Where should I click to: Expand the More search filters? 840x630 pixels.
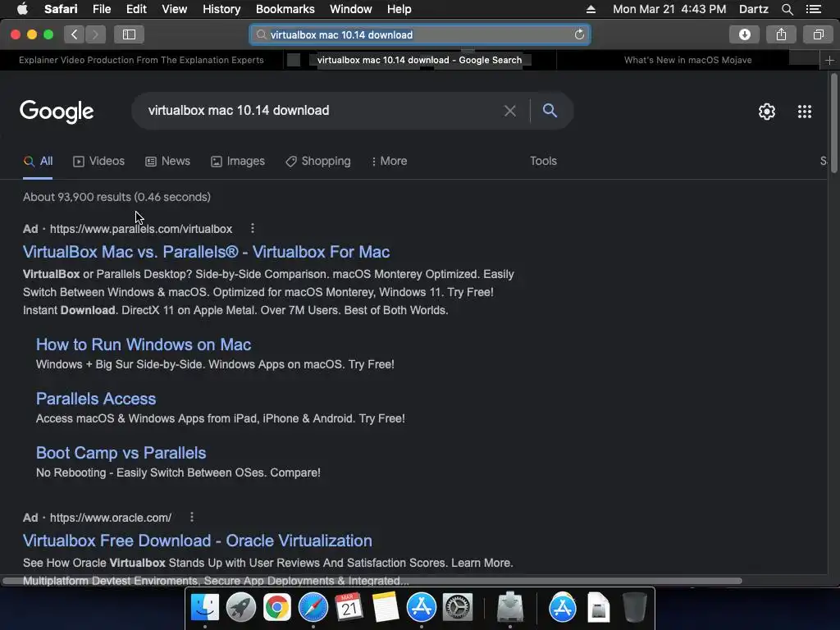click(x=390, y=162)
